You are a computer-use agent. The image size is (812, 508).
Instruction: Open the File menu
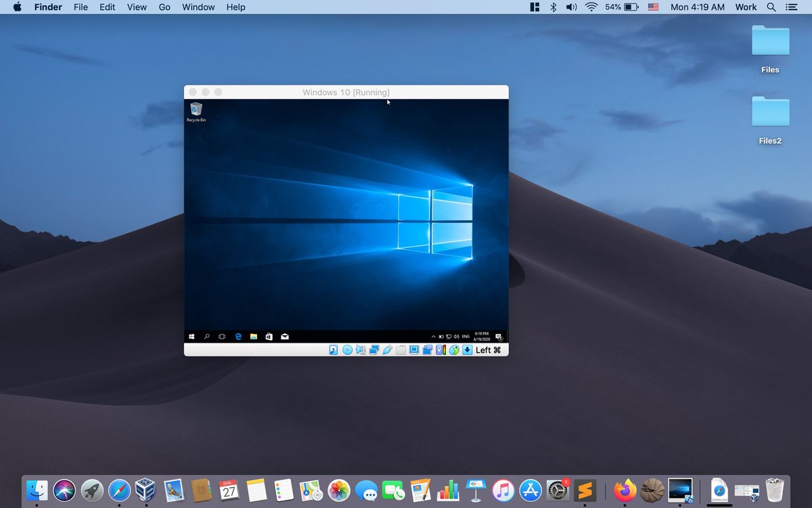[x=81, y=7]
